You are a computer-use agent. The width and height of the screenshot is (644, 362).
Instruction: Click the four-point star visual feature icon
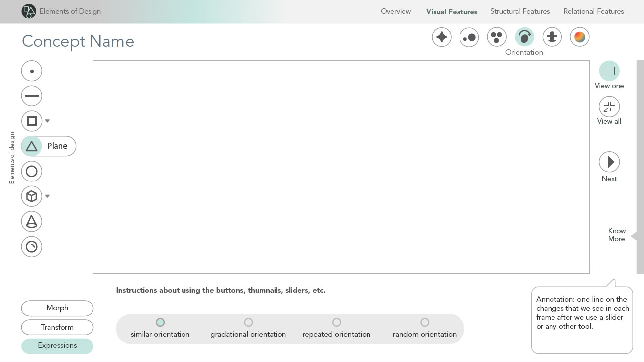click(x=441, y=37)
